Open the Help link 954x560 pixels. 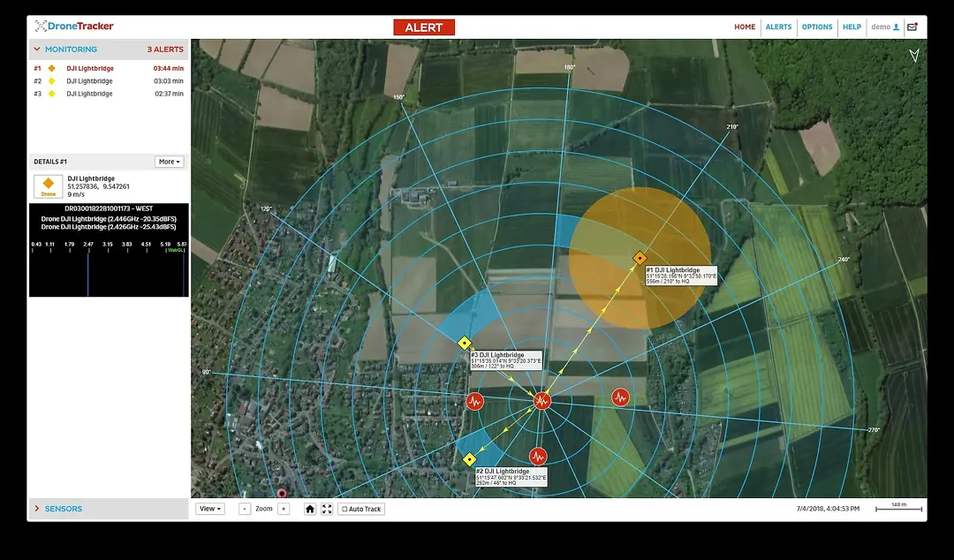tap(852, 26)
